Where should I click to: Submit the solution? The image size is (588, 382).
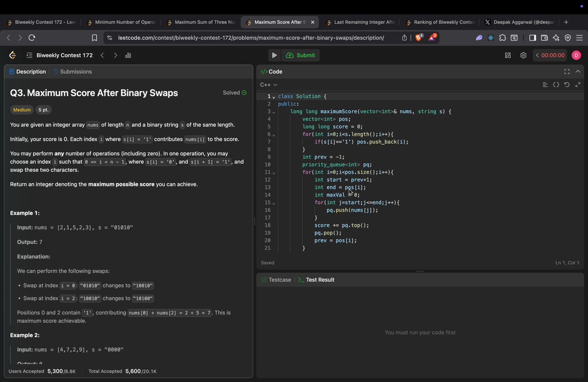coord(300,55)
